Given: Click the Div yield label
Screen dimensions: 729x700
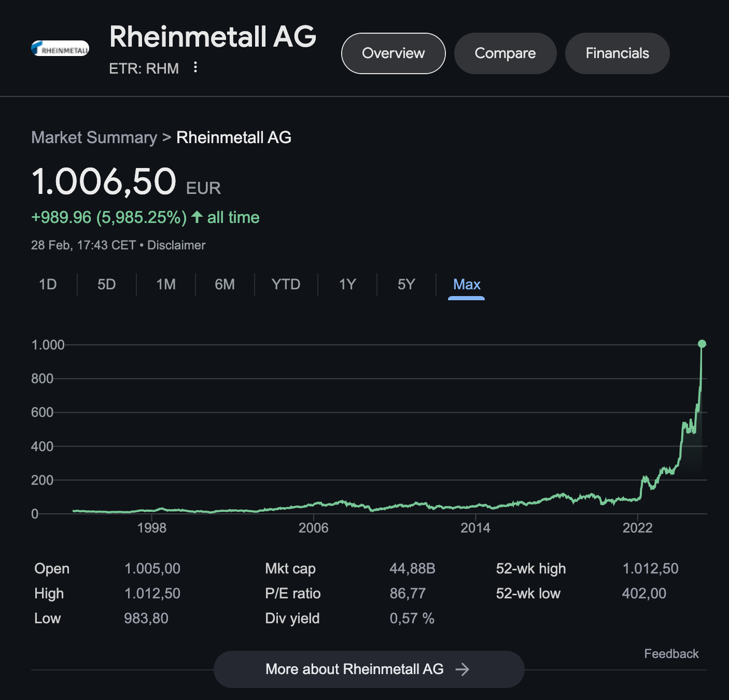Looking at the screenshot, I should pyautogui.click(x=292, y=619).
